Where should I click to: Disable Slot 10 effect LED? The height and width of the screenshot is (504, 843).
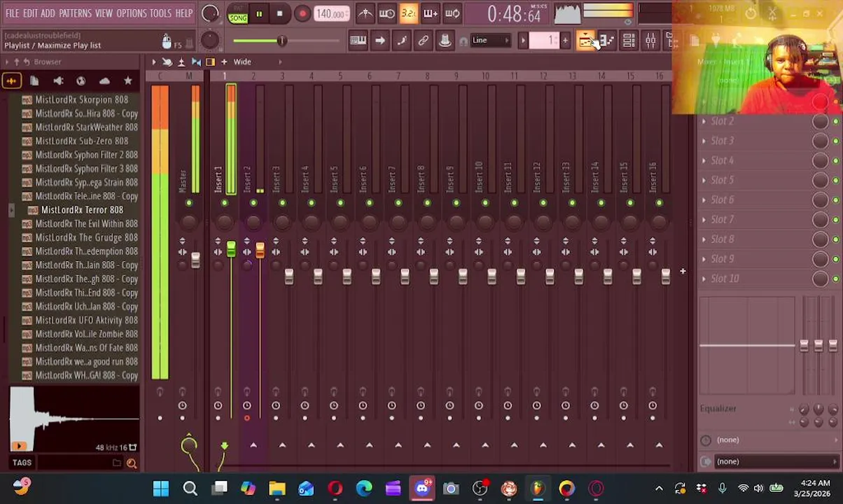click(835, 279)
